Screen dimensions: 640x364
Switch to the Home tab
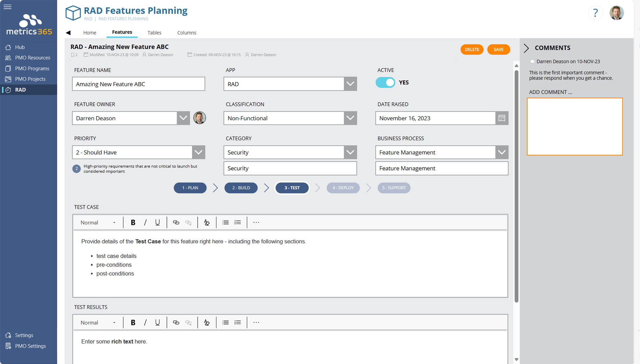tap(90, 33)
